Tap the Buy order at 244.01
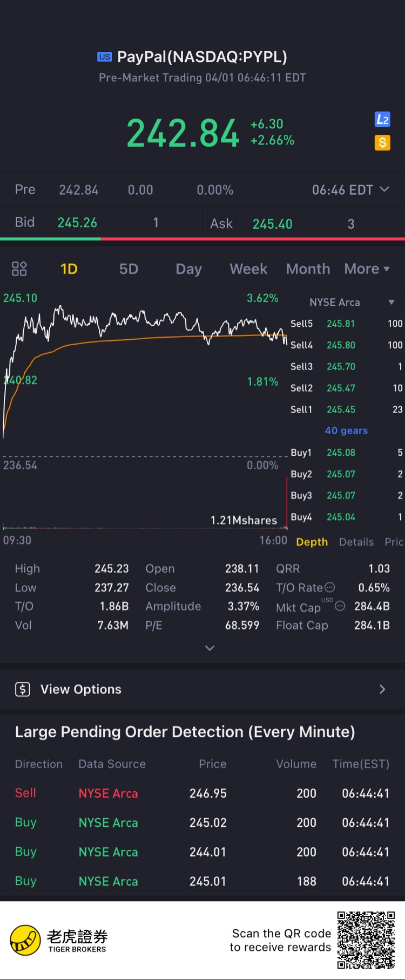Image resolution: width=405 pixels, height=980 pixels. pyautogui.click(x=202, y=852)
